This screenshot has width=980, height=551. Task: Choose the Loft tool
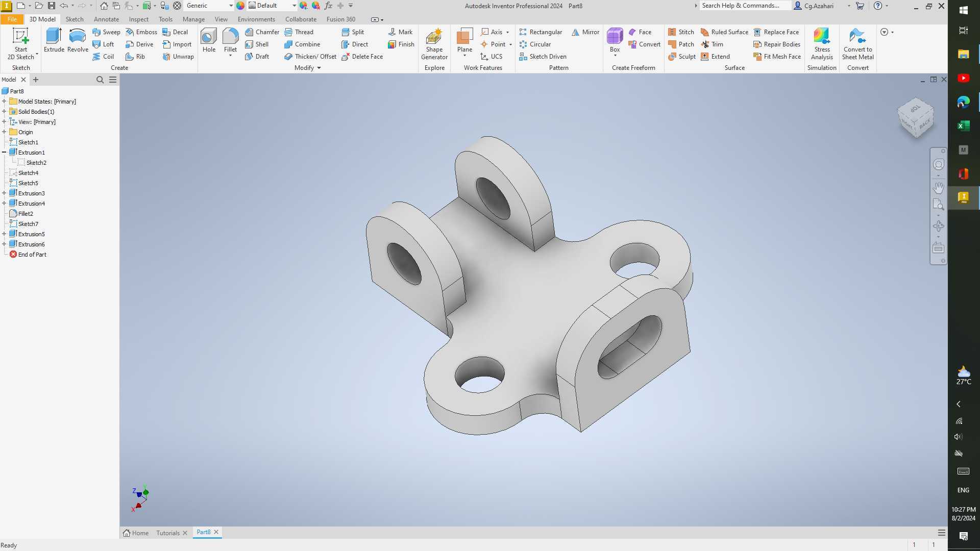pos(103,44)
